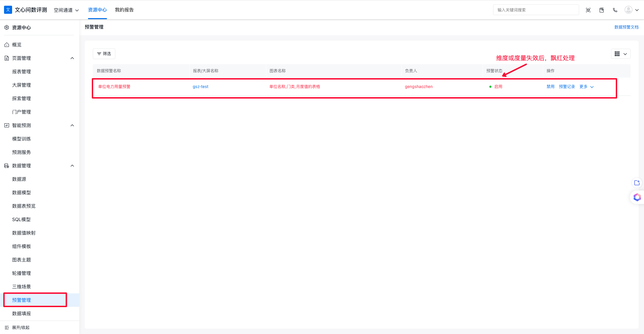Click the 文心问数评测 logo icon
The image size is (644, 334).
point(8,10)
